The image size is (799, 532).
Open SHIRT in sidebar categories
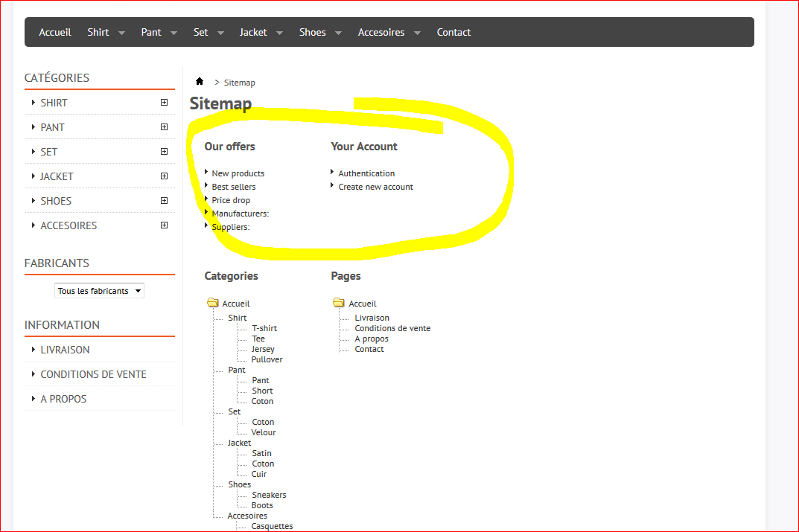coord(54,103)
